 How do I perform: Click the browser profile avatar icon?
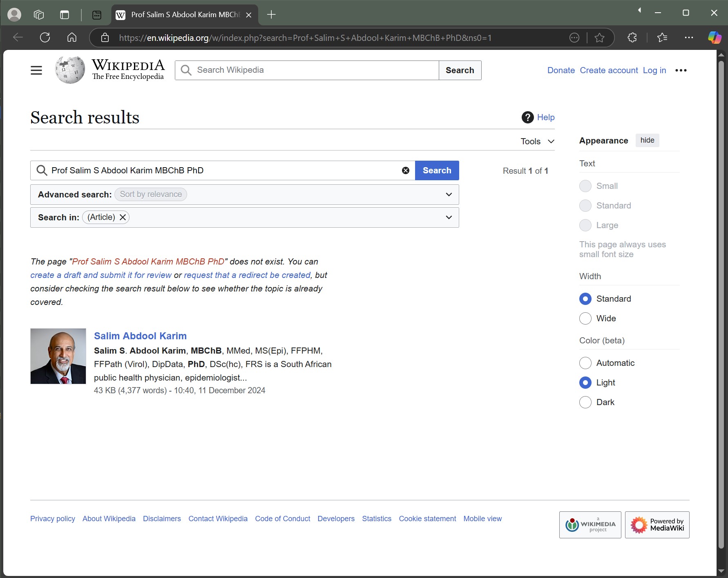14,15
